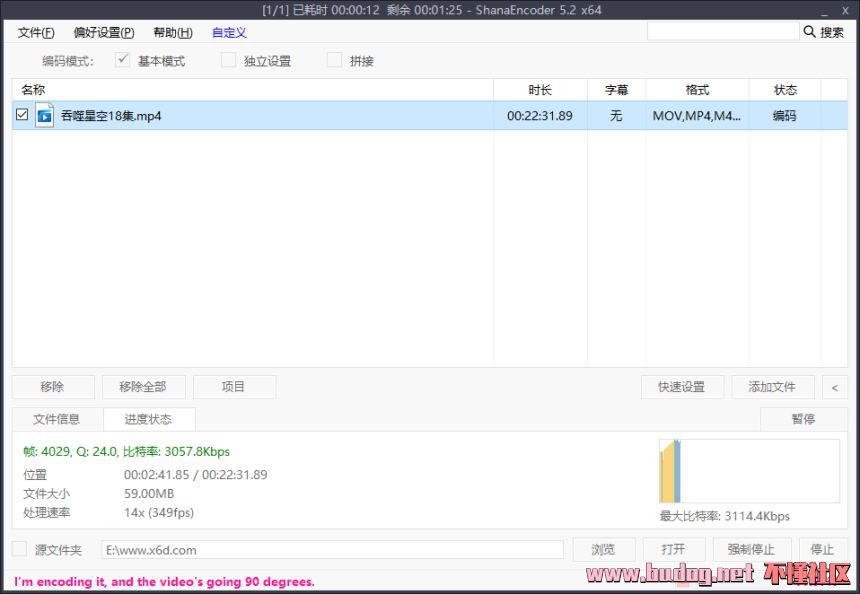The width and height of the screenshot is (860, 594).
Task: Sort the list by 时长 column header
Action: [x=540, y=90]
